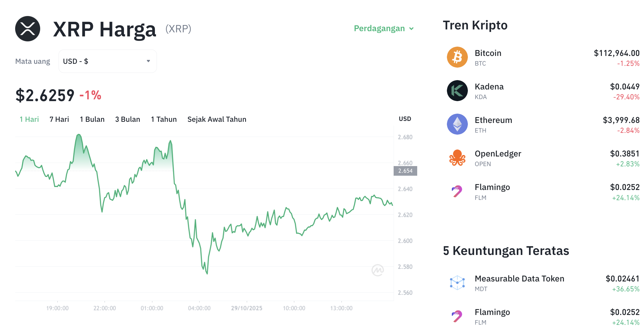Screen dimensions: 644x331
Task: Click the Flamingo icon under Tren Kripto
Action: pos(457,191)
